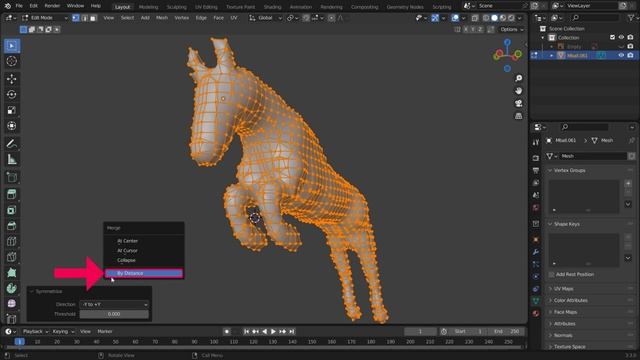Enable vertex select mode

click(76, 18)
